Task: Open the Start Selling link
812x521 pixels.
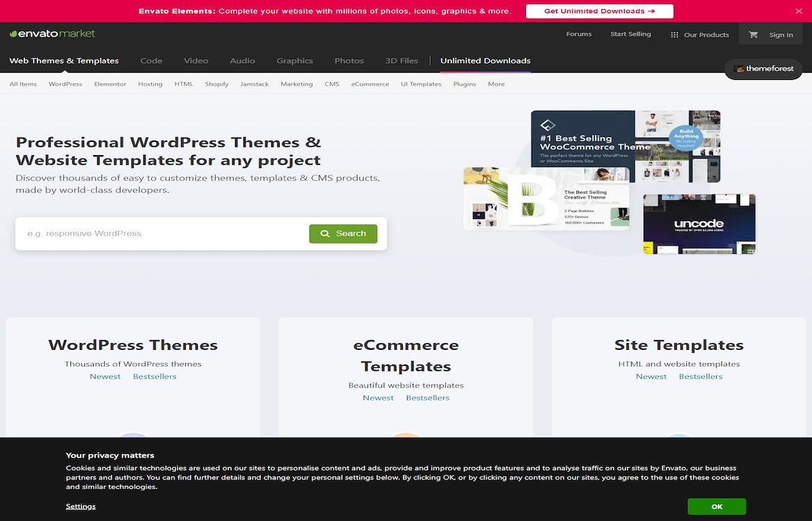Action: pos(630,34)
